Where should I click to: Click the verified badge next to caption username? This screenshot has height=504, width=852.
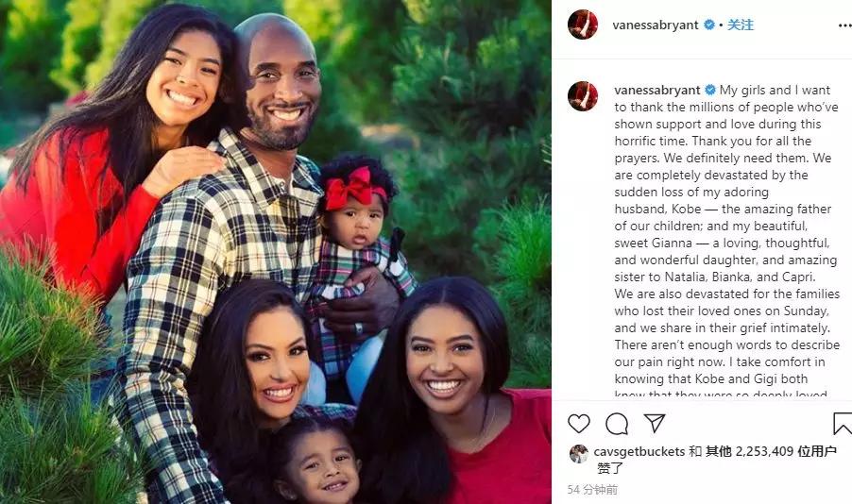pos(709,91)
